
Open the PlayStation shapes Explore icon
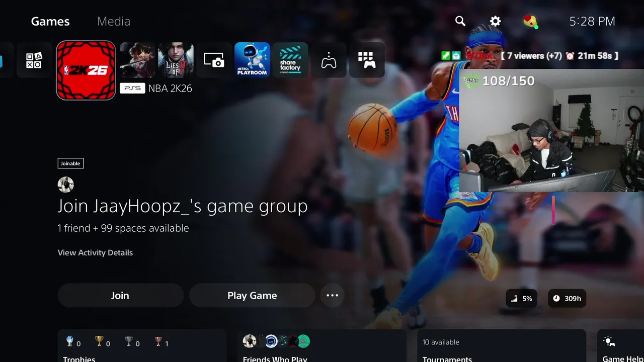34,60
